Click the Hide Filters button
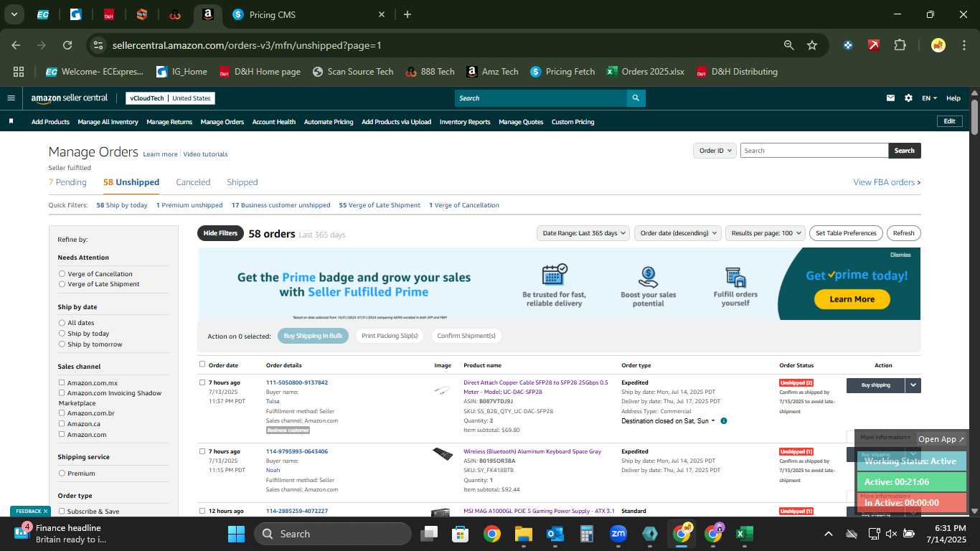 coord(220,233)
